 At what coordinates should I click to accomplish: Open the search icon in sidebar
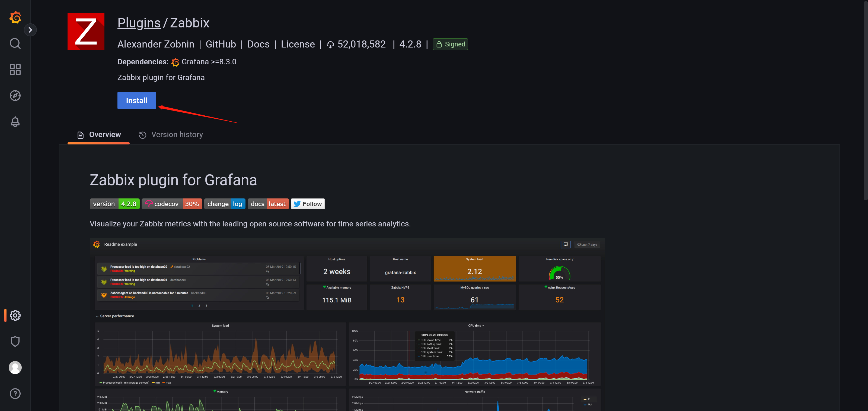pos(15,43)
